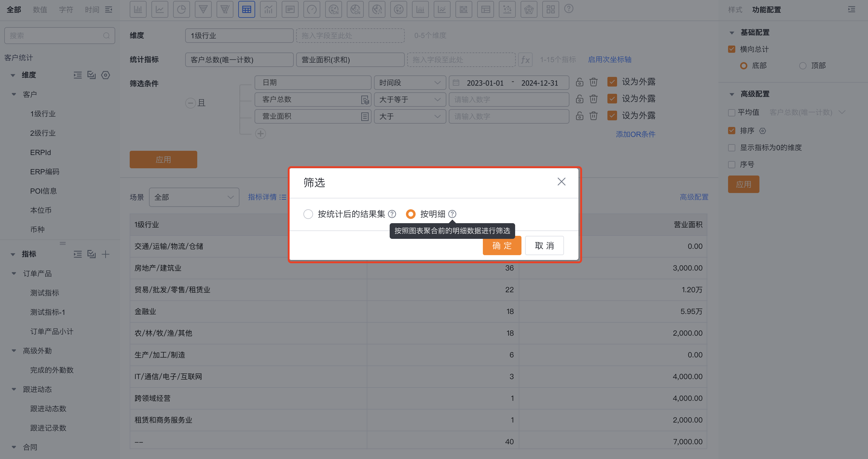
Task: Uncheck the 横向总计 checkbox
Action: coord(732,49)
